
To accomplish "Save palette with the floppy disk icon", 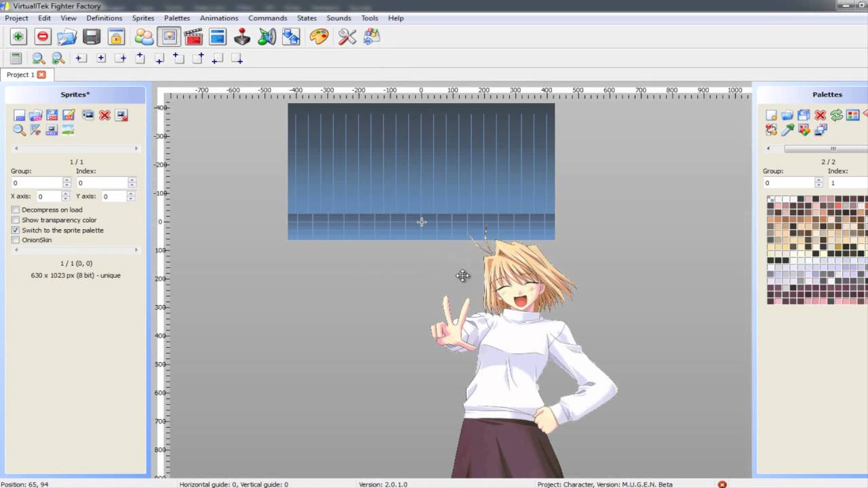I will [x=804, y=115].
